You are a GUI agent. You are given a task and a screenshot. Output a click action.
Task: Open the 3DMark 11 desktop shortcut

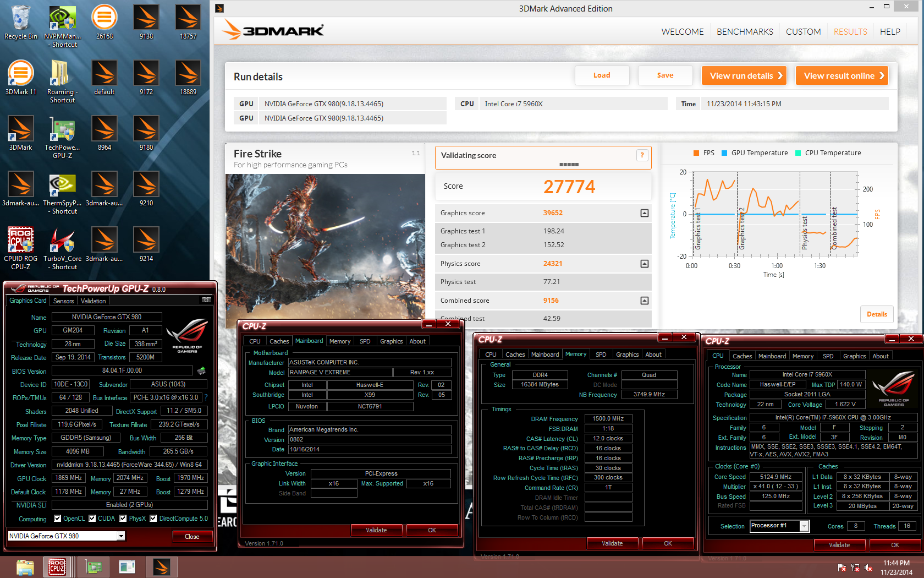[x=21, y=78]
